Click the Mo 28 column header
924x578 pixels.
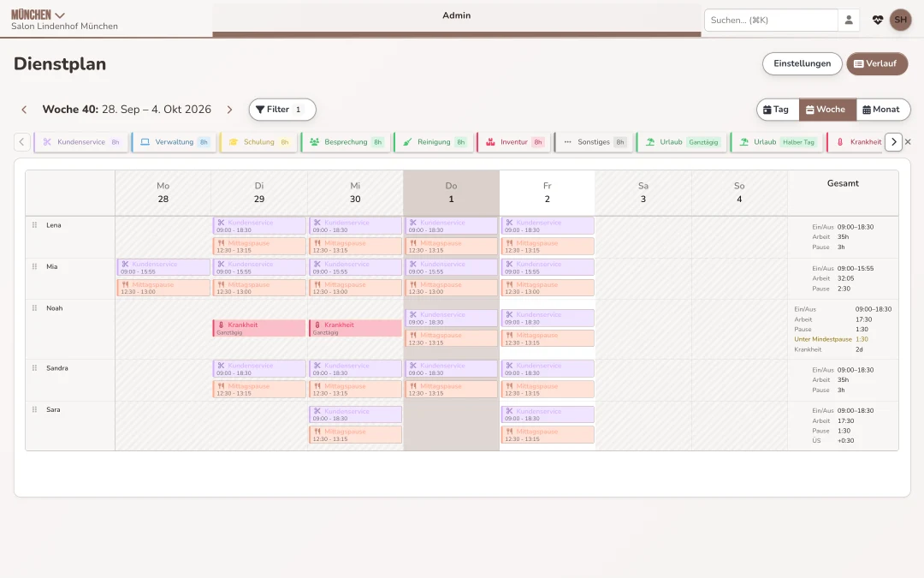click(x=163, y=193)
